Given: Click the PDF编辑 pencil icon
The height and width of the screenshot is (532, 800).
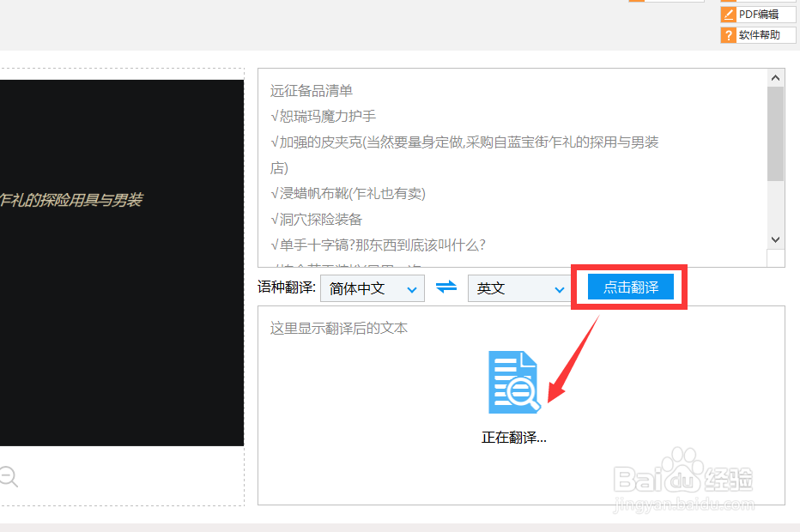Looking at the screenshot, I should 729,14.
